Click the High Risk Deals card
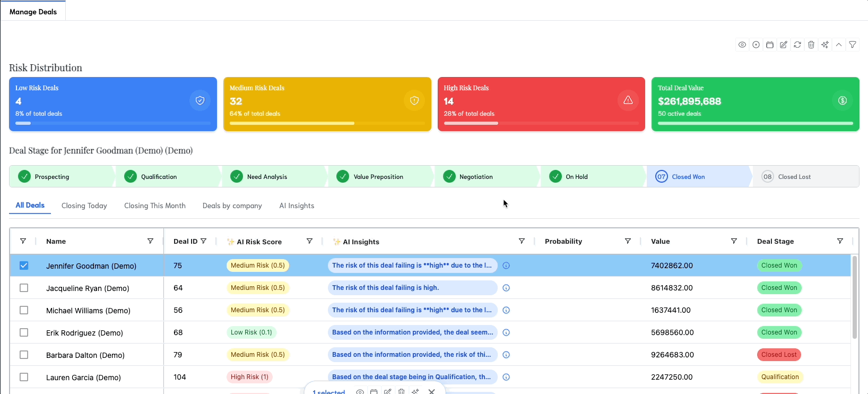868x394 pixels. click(x=541, y=104)
